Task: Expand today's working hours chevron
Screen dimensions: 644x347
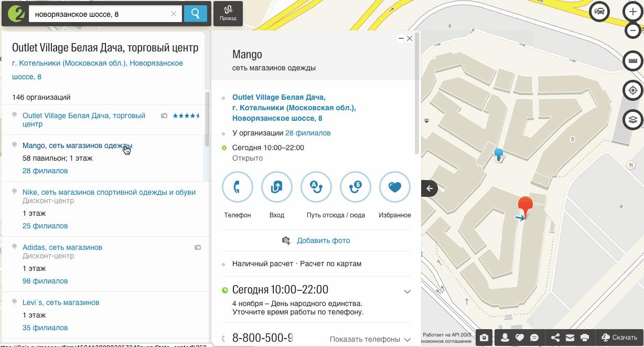Action: tap(407, 291)
